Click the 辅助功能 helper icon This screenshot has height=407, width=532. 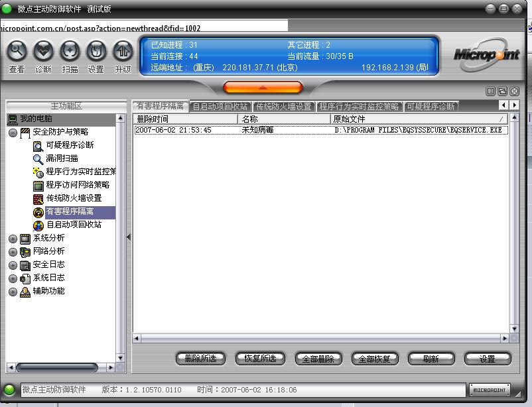[x=25, y=292]
